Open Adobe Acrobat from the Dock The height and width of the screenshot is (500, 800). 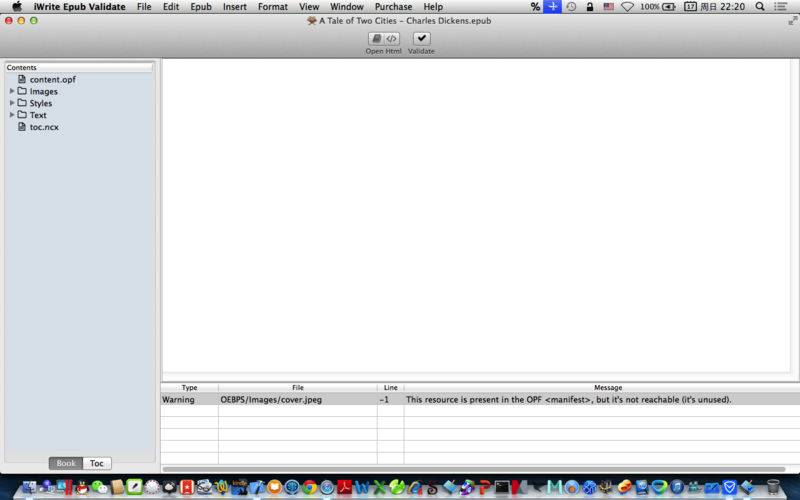click(344, 487)
